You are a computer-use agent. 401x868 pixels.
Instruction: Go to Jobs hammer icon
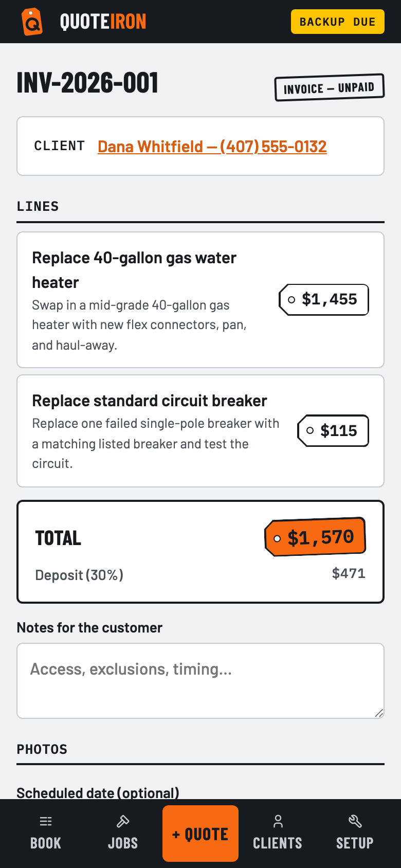click(x=123, y=821)
